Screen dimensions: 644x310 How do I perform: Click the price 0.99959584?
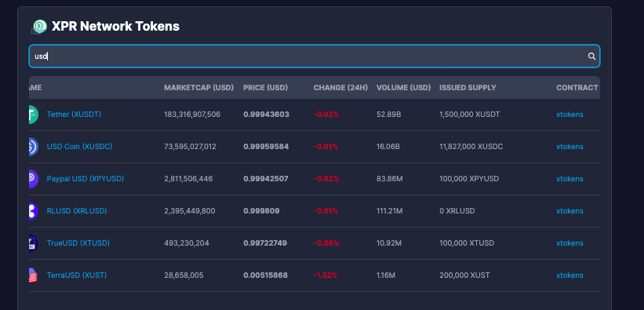tap(266, 146)
